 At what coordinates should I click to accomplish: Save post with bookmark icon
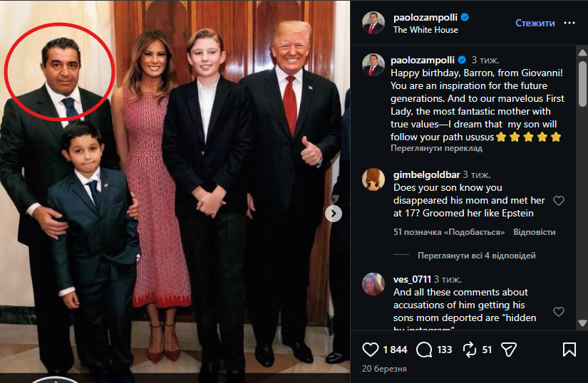coord(569,350)
